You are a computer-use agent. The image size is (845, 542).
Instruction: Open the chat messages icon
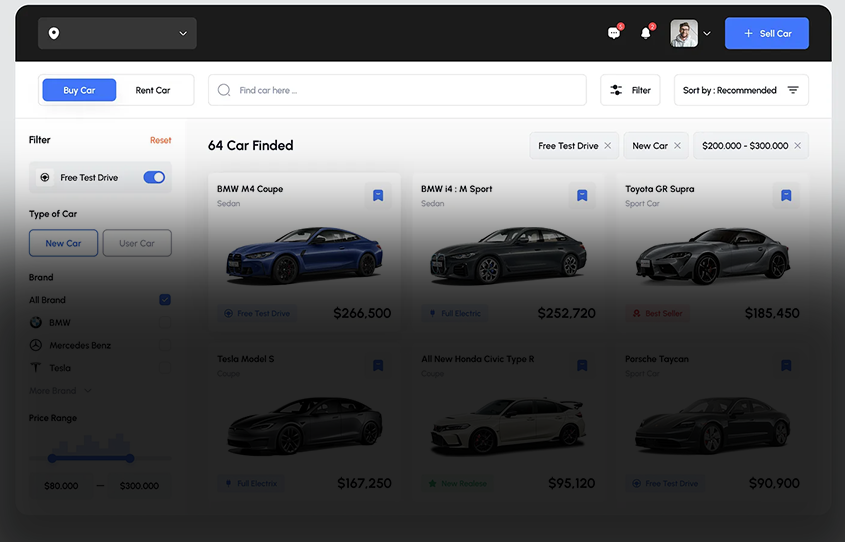614,33
